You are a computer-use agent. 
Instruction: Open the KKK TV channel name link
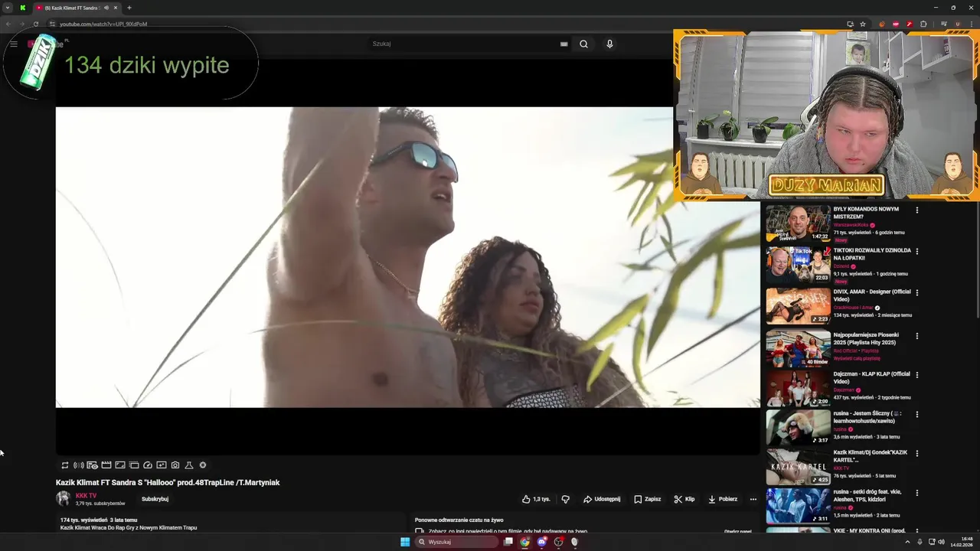[x=86, y=496]
